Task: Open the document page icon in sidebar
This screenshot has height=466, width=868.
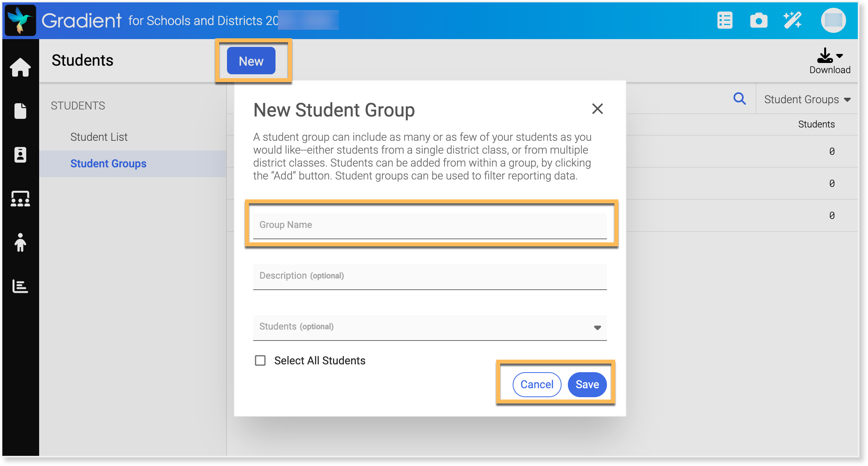Action: point(20,111)
